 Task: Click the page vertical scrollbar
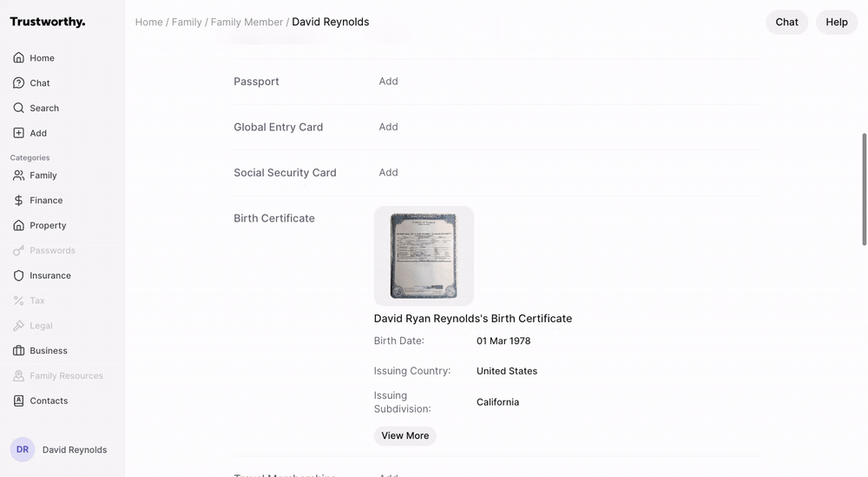(x=864, y=189)
